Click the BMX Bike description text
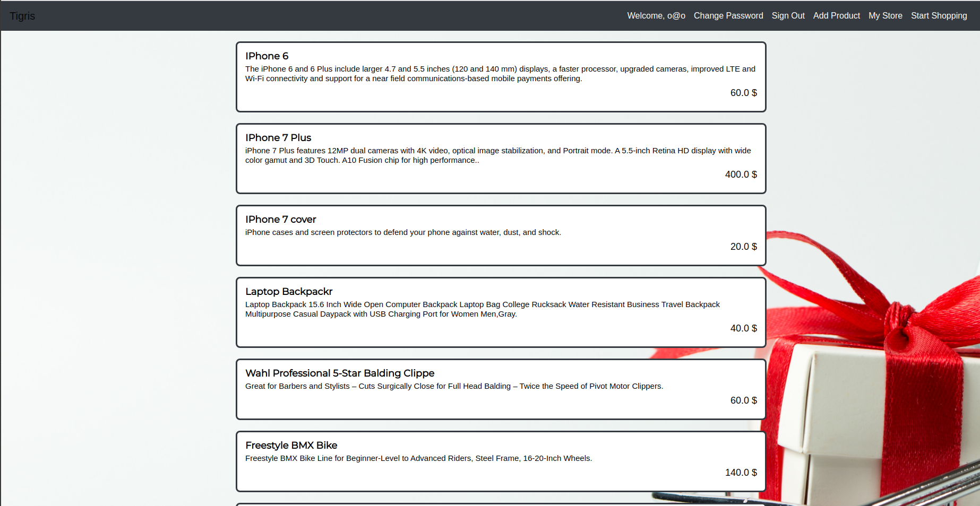This screenshot has height=506, width=980. 418,458
